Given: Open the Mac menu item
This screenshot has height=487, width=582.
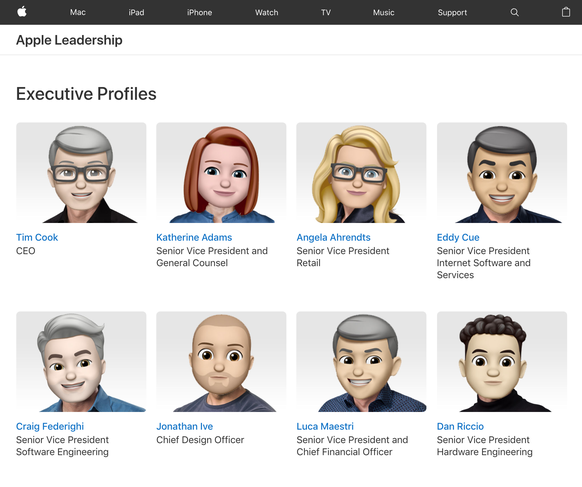Looking at the screenshot, I should tap(78, 12).
